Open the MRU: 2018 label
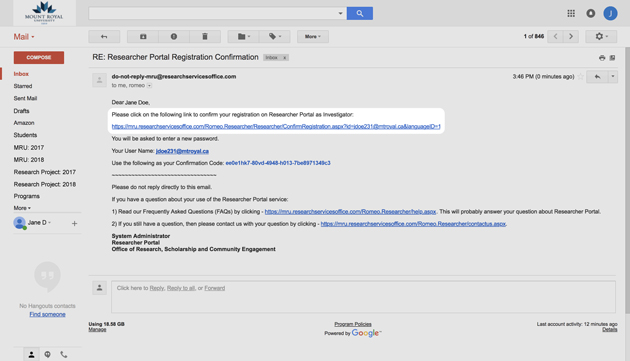 click(29, 160)
